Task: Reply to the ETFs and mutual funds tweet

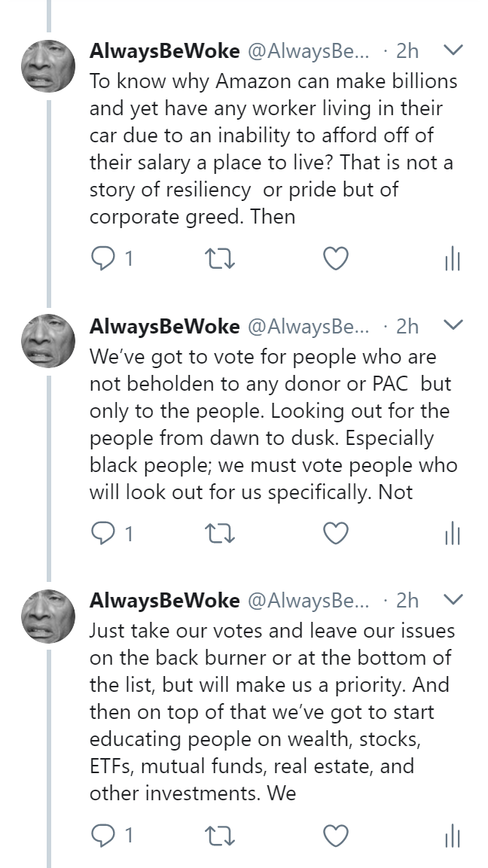Action: 101,835
